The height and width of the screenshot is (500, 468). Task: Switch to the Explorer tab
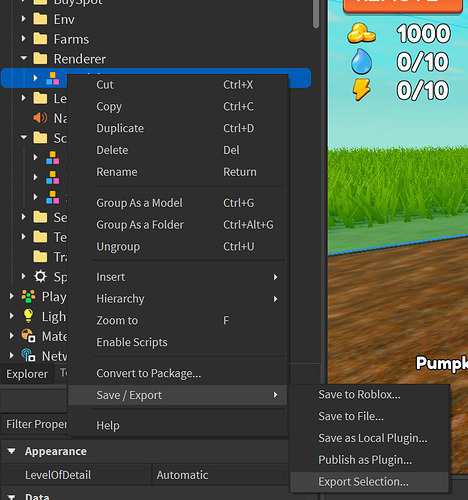click(x=27, y=374)
